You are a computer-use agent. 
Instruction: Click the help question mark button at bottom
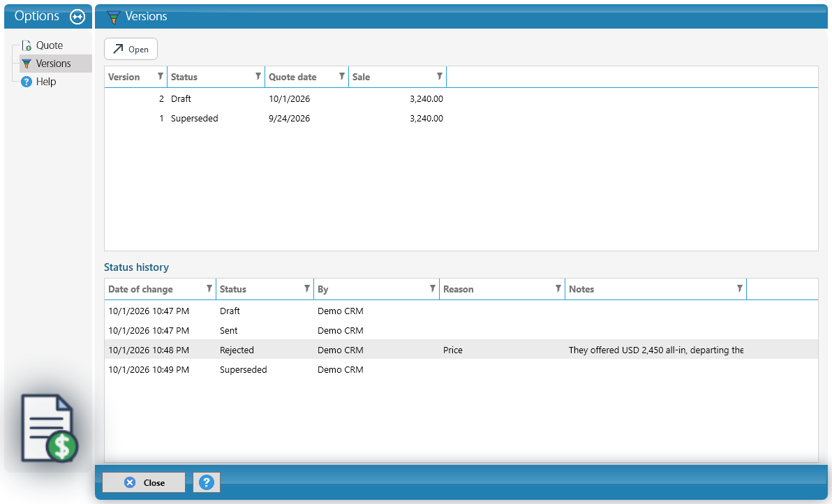(207, 482)
